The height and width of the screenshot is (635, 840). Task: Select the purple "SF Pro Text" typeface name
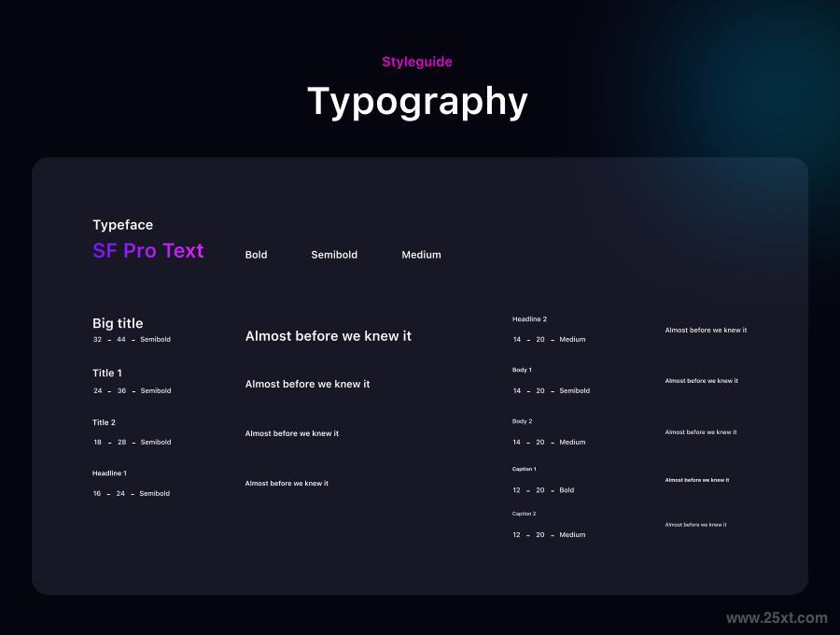[x=148, y=251]
